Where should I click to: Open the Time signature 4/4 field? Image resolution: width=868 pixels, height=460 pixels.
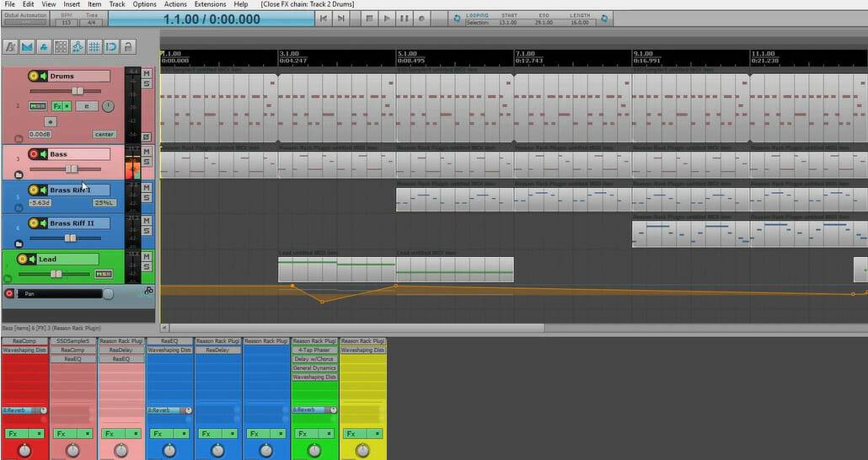[93, 23]
